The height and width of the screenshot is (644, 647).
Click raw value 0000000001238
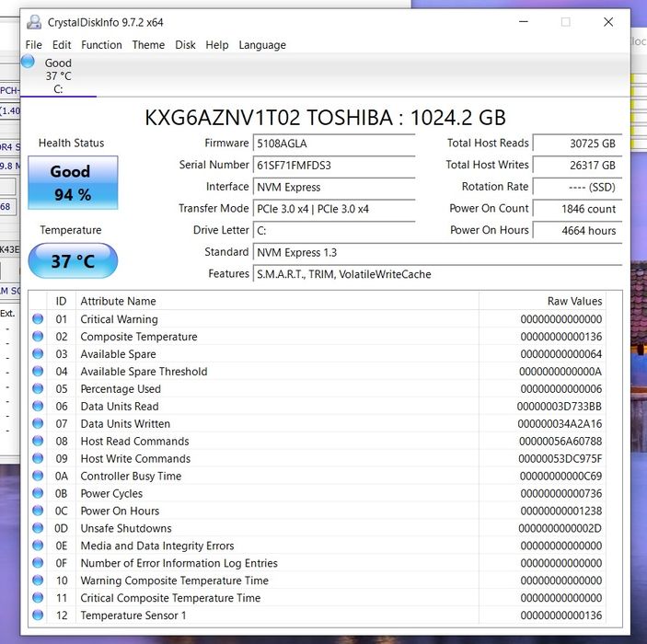(561, 511)
